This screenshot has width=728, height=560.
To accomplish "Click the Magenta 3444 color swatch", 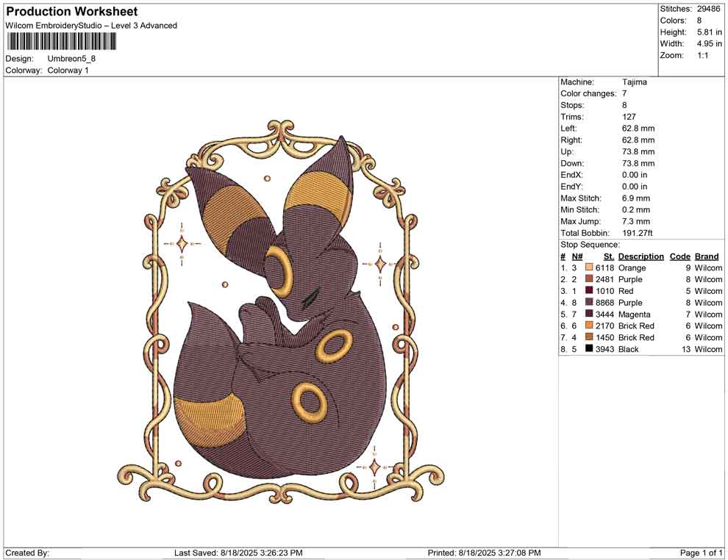I will tap(589, 314).
